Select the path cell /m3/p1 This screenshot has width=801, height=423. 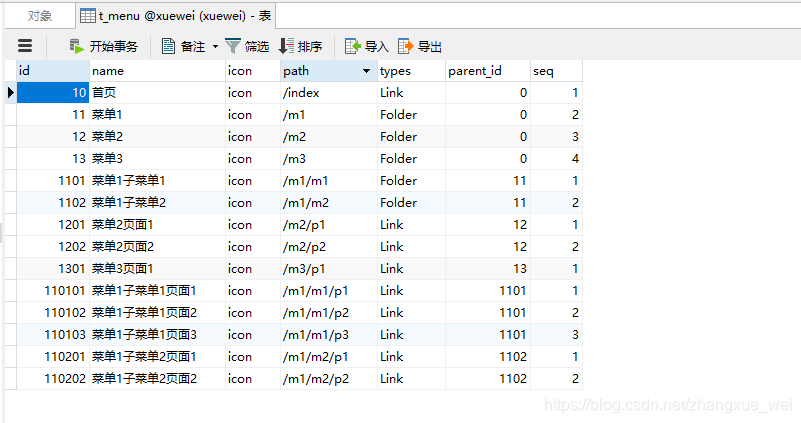pyautogui.click(x=329, y=268)
